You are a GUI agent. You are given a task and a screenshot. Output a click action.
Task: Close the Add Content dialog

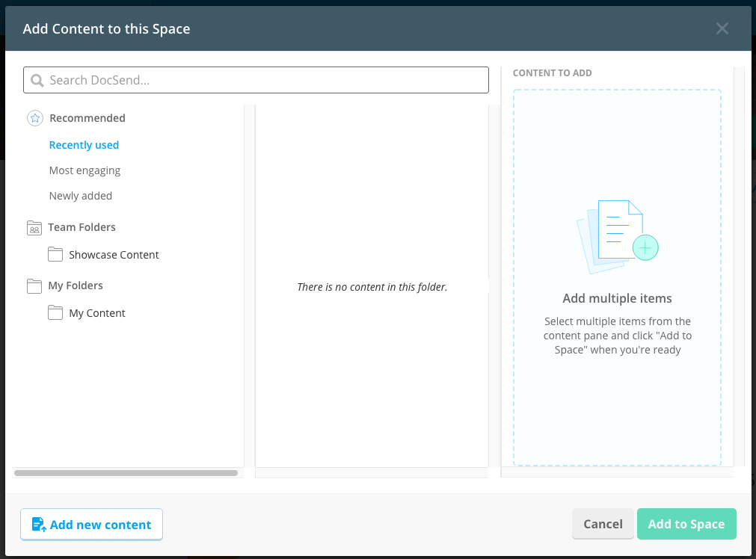point(722,28)
